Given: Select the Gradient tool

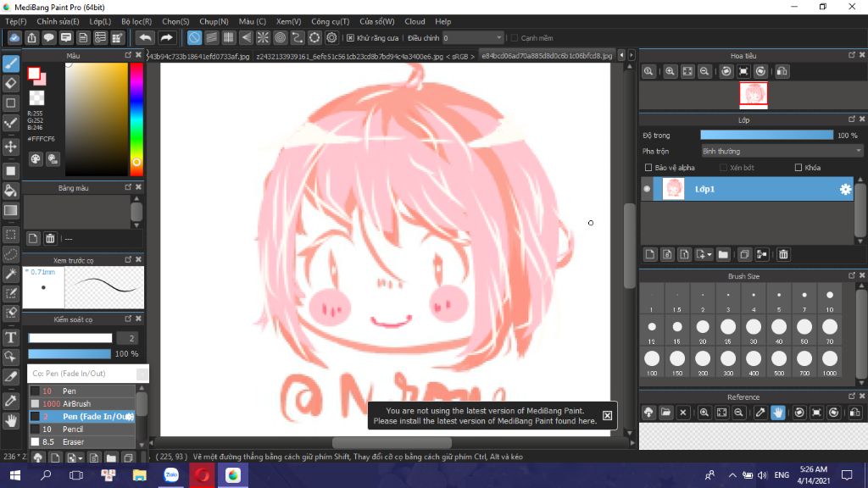Looking at the screenshot, I should point(10,210).
